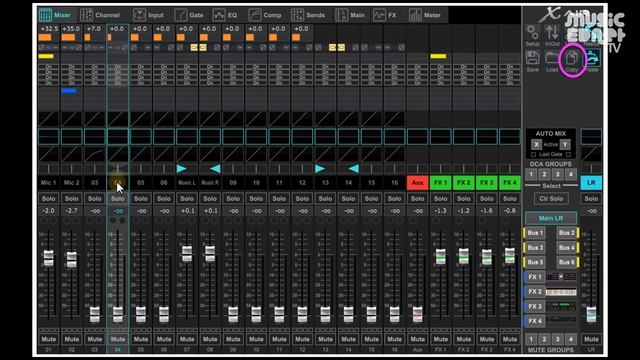Image resolution: width=640 pixels, height=360 pixels.
Task: Select the Main LR sends layer
Action: pyautogui.click(x=551, y=218)
